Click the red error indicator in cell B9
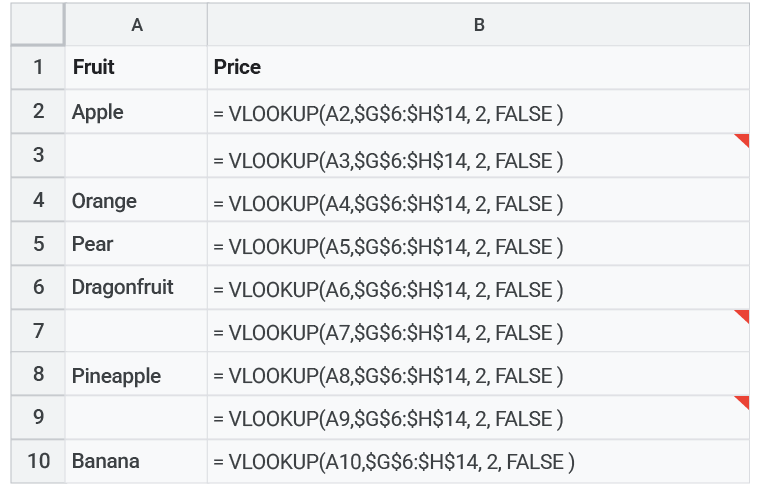 pos(743,402)
